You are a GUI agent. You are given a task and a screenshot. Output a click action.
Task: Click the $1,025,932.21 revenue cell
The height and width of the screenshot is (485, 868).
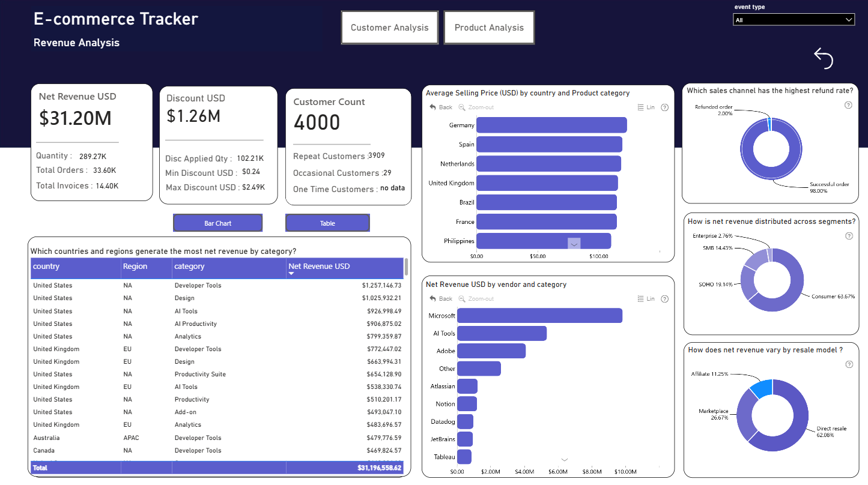[x=381, y=298]
